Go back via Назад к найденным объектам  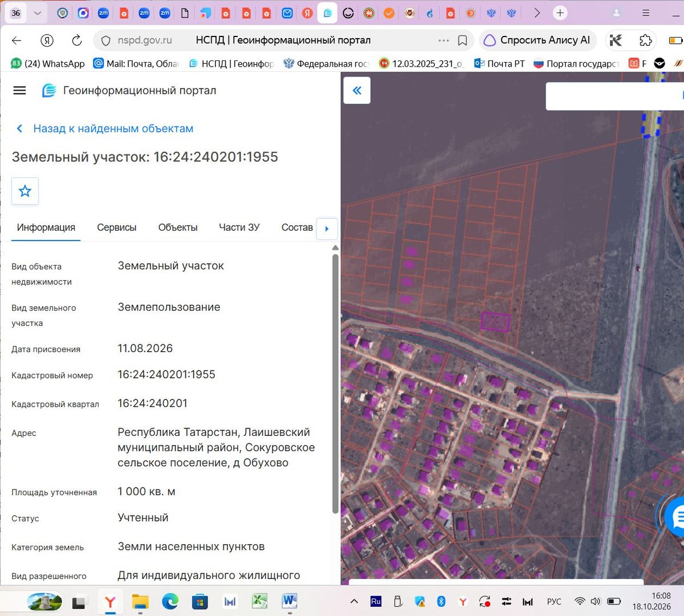coord(105,129)
